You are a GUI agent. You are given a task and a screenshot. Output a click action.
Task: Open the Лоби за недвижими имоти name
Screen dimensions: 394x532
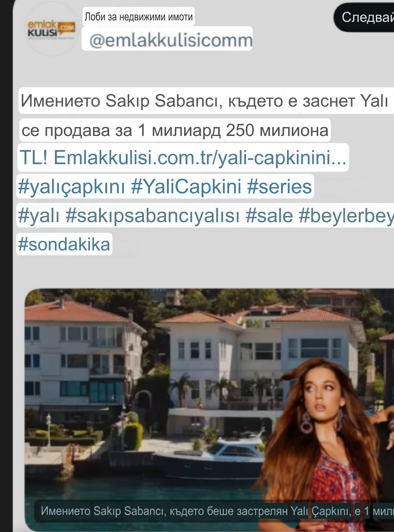[x=139, y=16]
